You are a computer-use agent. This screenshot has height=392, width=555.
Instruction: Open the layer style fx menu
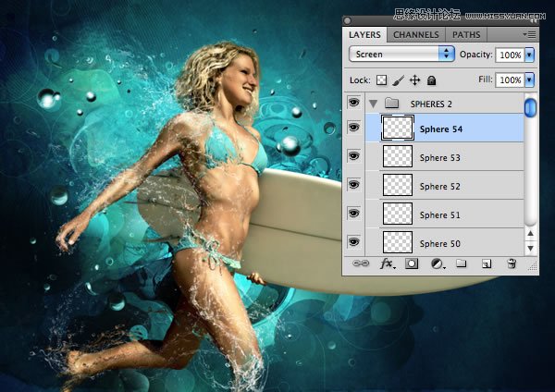387,263
